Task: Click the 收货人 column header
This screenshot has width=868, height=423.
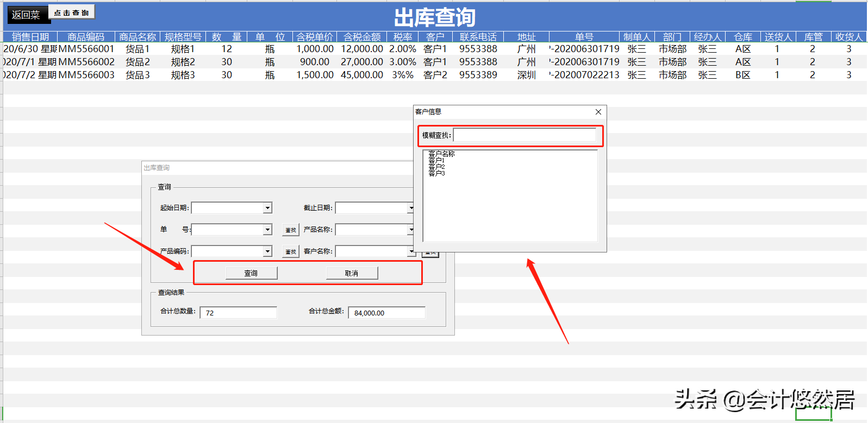Action: (849, 37)
